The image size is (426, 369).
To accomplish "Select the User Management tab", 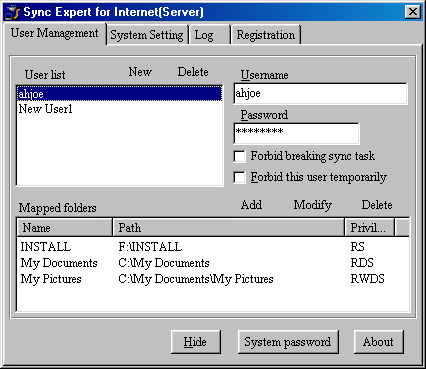I will point(55,33).
